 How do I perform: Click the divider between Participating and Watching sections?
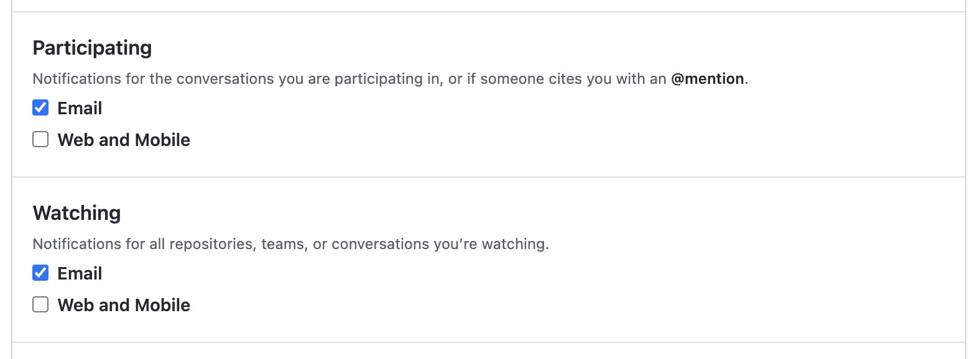490,176
